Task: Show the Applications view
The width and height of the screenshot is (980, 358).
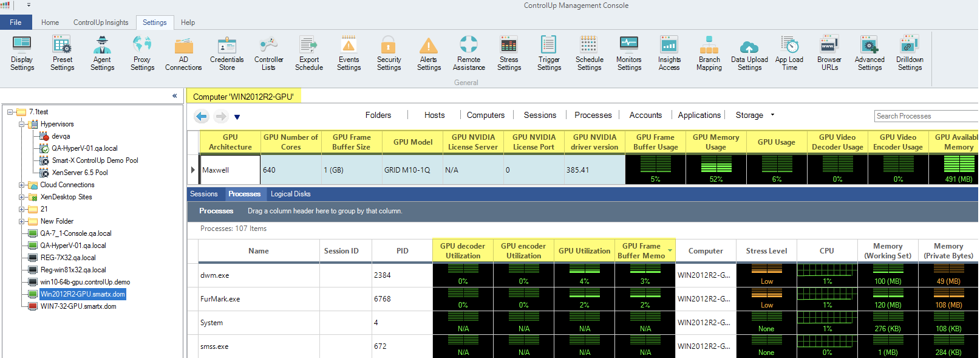Action: tap(699, 115)
